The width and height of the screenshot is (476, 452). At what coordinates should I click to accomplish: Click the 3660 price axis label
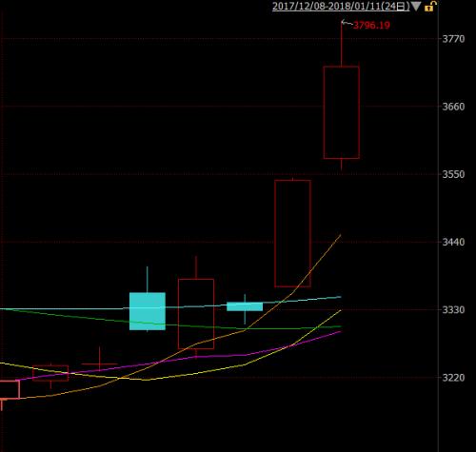coord(453,107)
